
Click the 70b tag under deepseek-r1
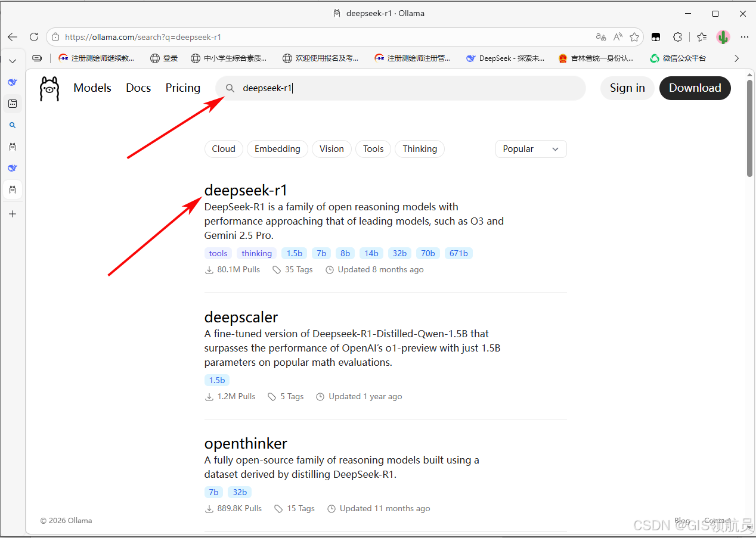click(428, 253)
